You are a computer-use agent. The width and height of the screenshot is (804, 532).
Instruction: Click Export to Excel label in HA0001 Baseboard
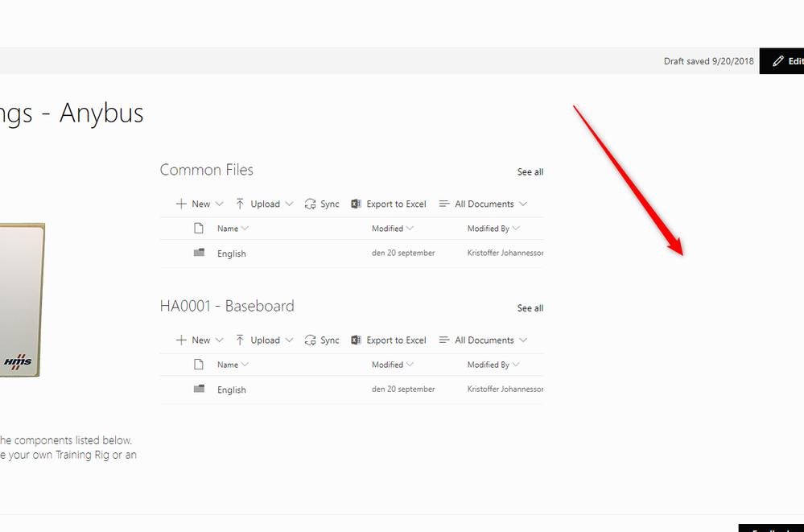(396, 340)
